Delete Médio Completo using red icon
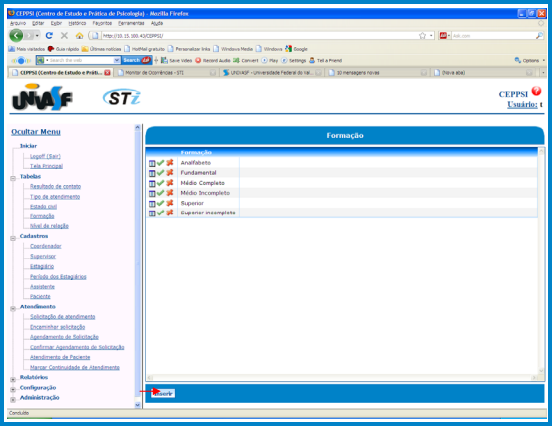This screenshot has width=552, height=426. pyautogui.click(x=170, y=183)
